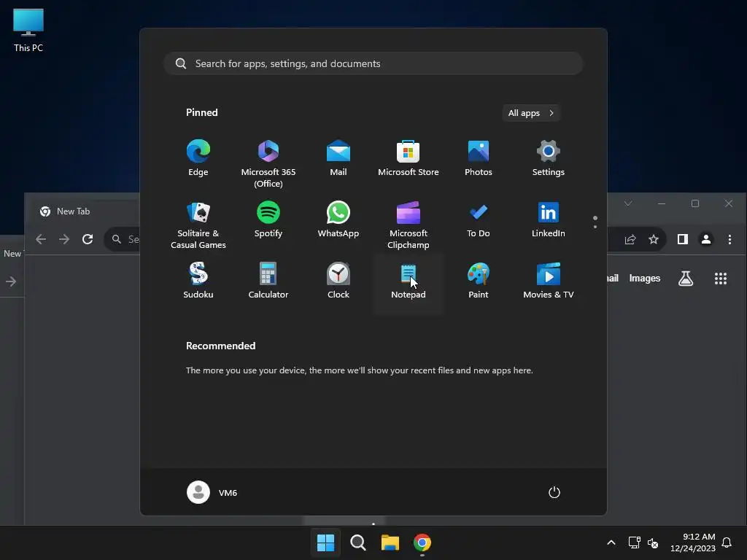Image resolution: width=747 pixels, height=560 pixels.
Task: Open the Chrome profile button
Action: 706,239
